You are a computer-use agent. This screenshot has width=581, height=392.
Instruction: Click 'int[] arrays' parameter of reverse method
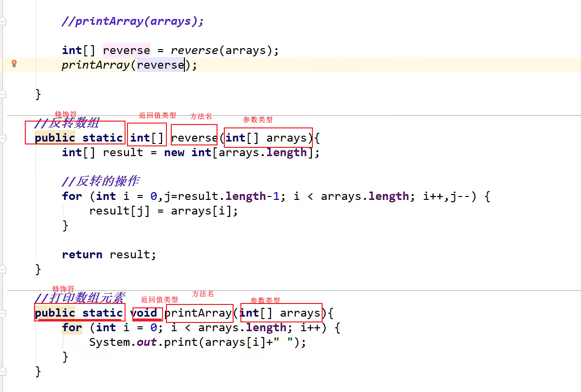coord(267,138)
